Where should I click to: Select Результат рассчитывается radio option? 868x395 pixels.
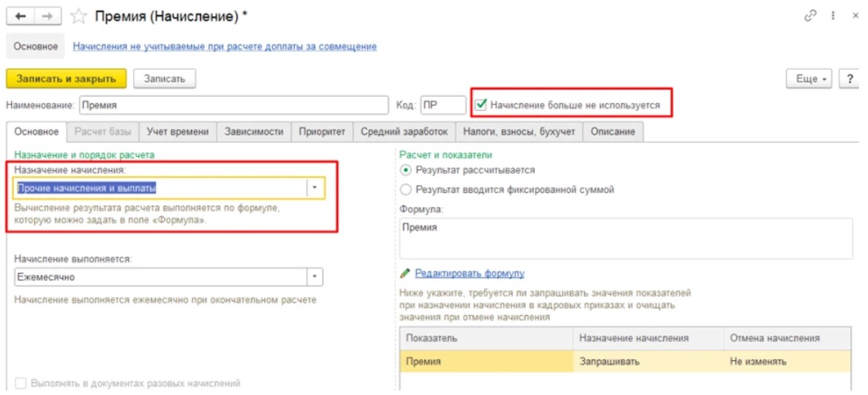pos(404,169)
